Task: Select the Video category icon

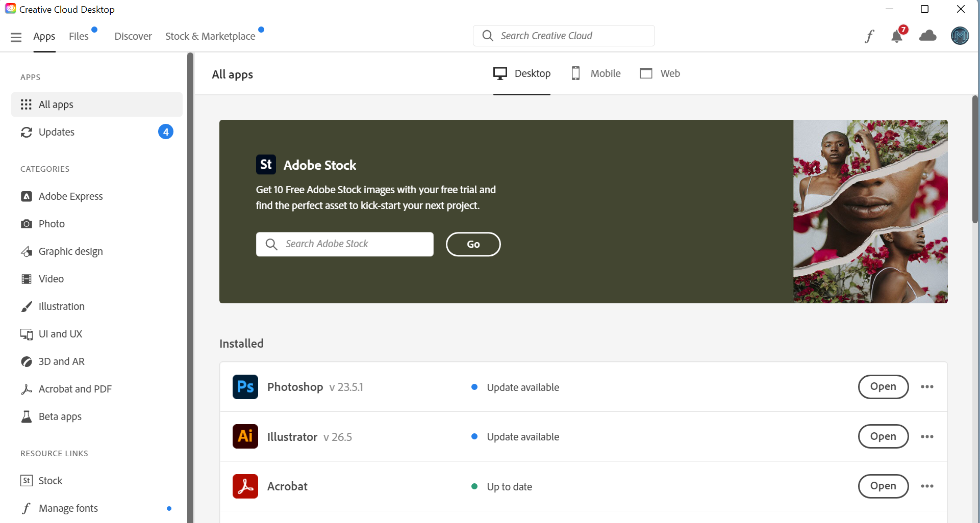Action: click(x=27, y=278)
